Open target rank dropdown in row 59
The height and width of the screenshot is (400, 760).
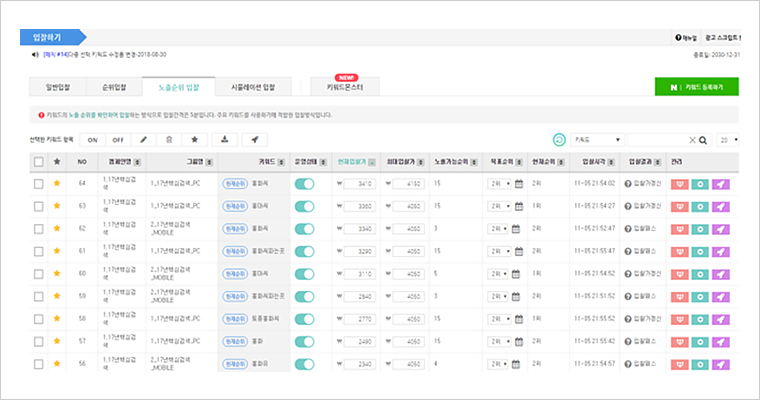click(498, 297)
